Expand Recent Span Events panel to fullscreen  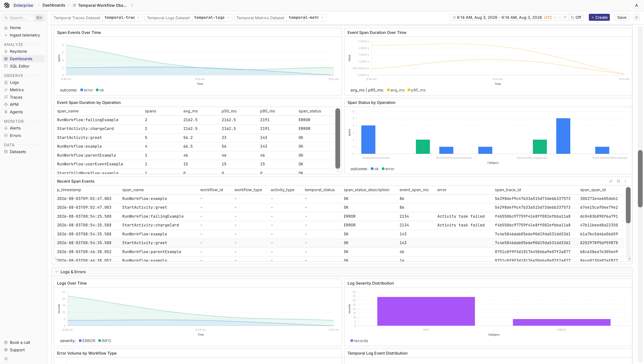618,181
